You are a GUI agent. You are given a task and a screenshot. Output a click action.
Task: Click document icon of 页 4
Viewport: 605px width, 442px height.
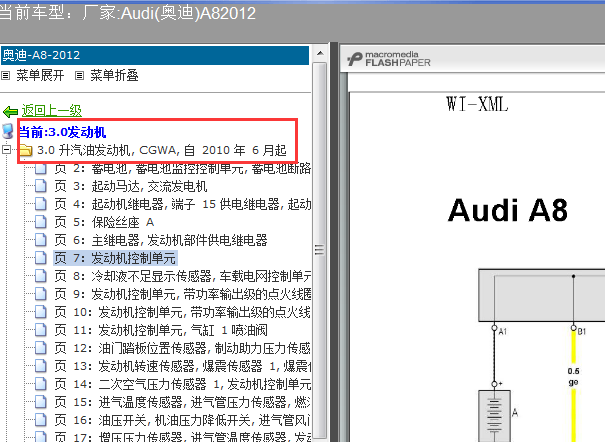click(41, 204)
